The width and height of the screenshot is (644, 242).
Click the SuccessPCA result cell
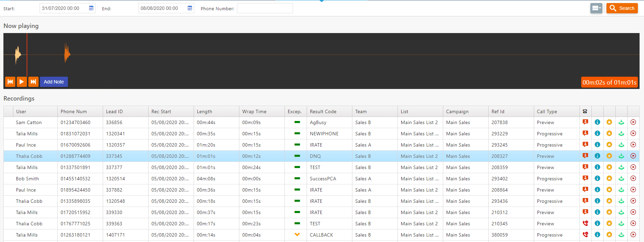coord(330,179)
